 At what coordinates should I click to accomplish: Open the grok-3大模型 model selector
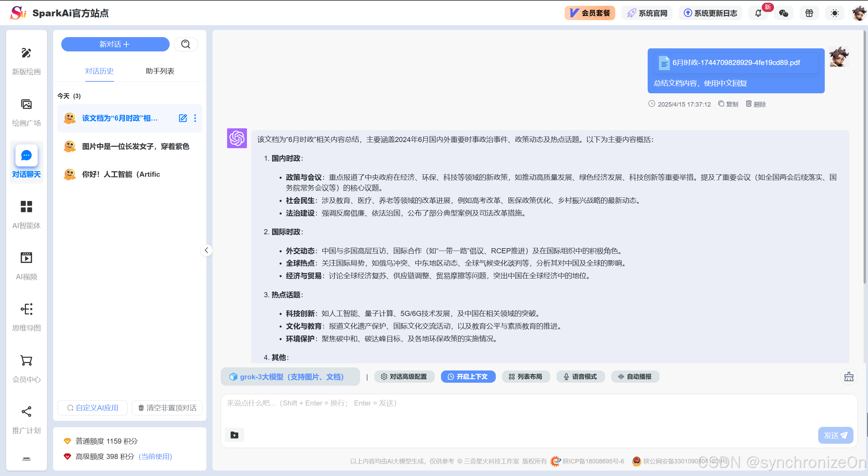pos(290,377)
